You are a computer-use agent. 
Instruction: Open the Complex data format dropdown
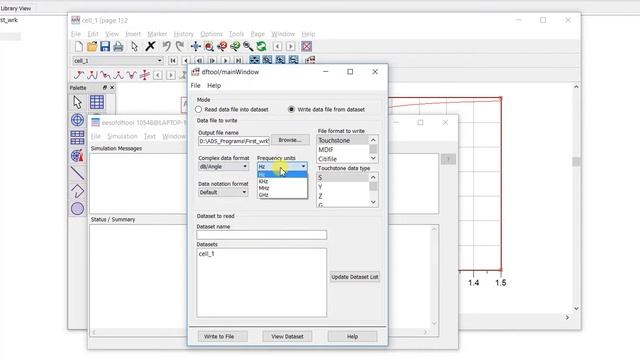223,167
